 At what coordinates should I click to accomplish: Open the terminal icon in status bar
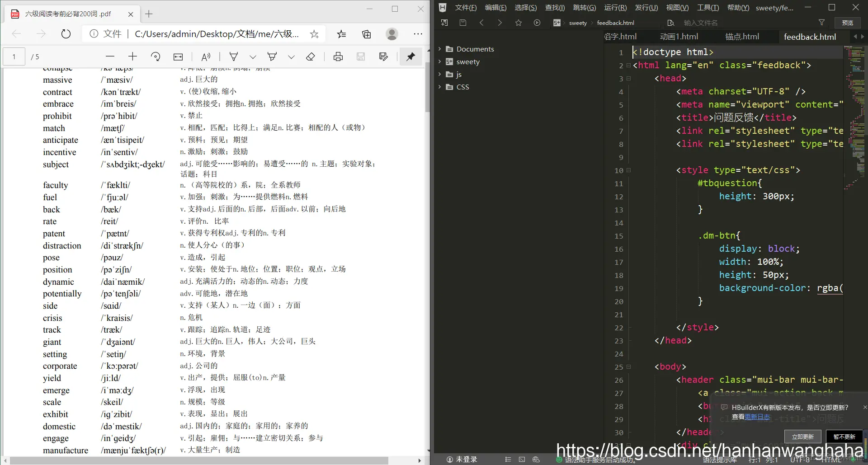[522, 460]
